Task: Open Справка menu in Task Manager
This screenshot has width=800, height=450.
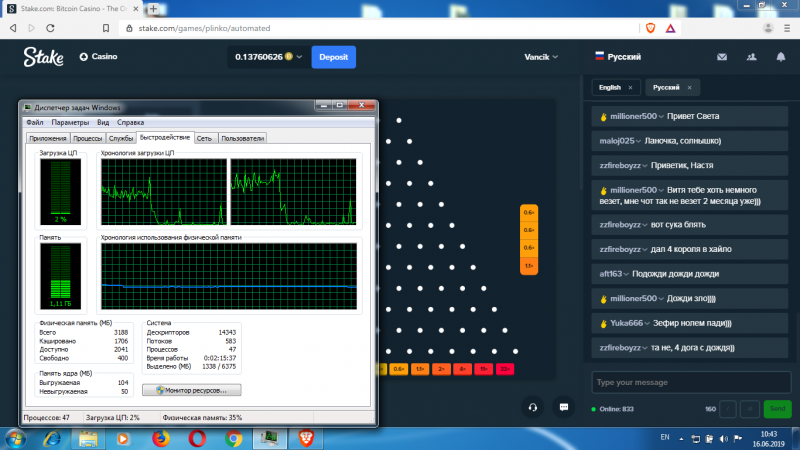Action: 131,122
